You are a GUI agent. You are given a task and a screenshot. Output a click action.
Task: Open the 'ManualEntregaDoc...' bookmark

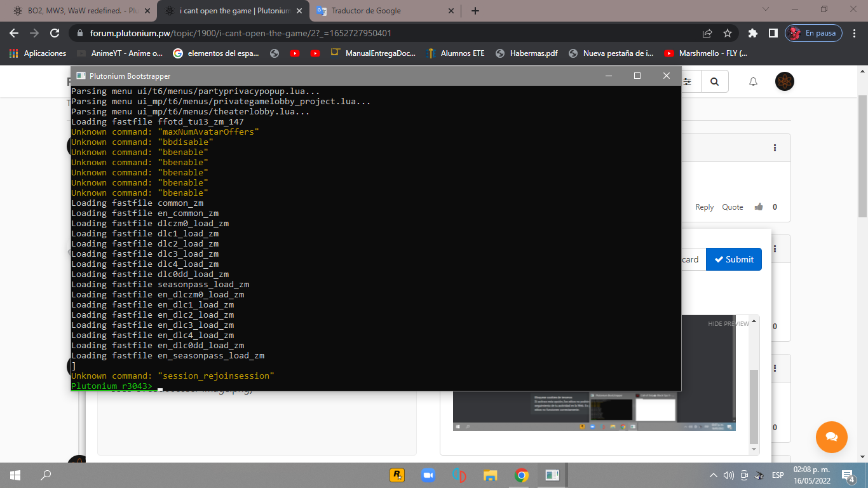(373, 53)
